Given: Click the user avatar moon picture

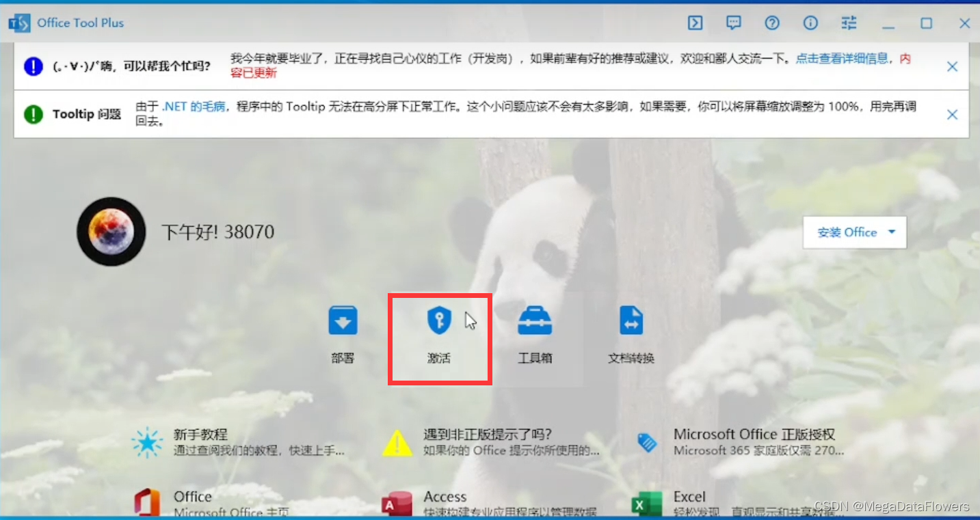Looking at the screenshot, I should (x=111, y=232).
